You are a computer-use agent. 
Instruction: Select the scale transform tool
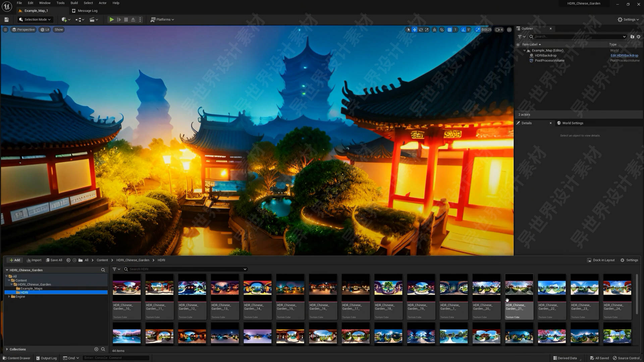pyautogui.click(x=427, y=30)
